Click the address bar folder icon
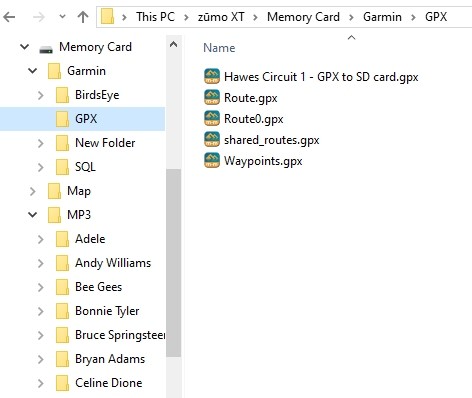This screenshot has height=398, width=472. pos(108,17)
